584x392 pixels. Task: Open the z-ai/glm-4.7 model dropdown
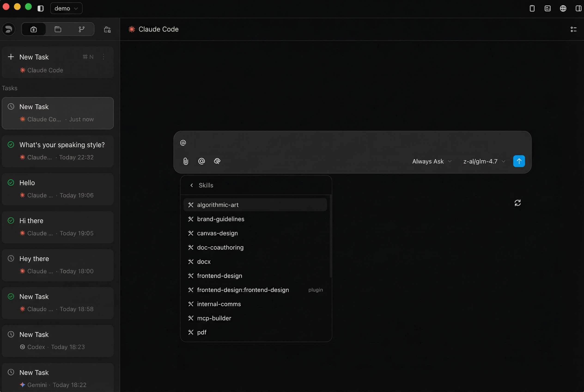coord(484,162)
